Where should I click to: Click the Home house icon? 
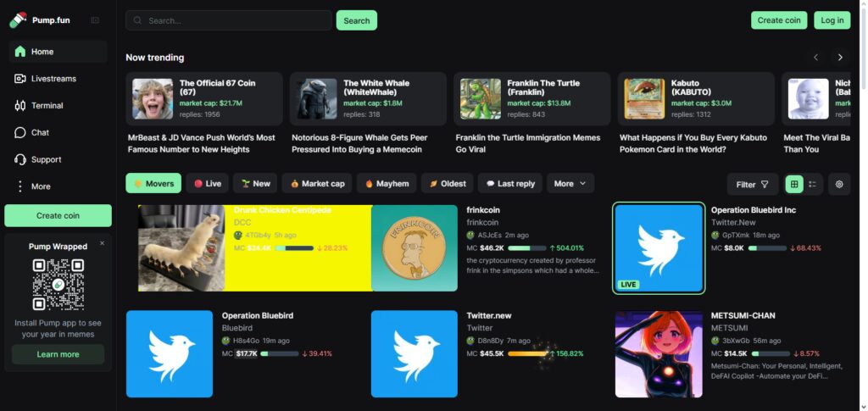(x=20, y=52)
